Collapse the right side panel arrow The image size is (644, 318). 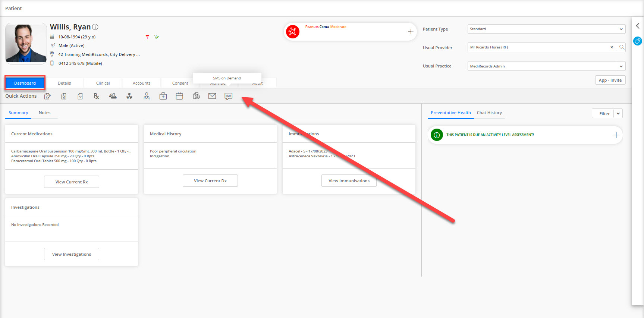pyautogui.click(x=638, y=26)
